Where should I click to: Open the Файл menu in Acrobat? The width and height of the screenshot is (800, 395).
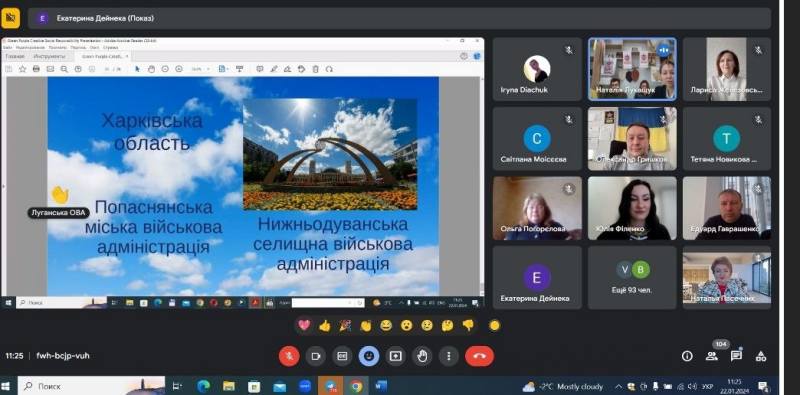7,47
